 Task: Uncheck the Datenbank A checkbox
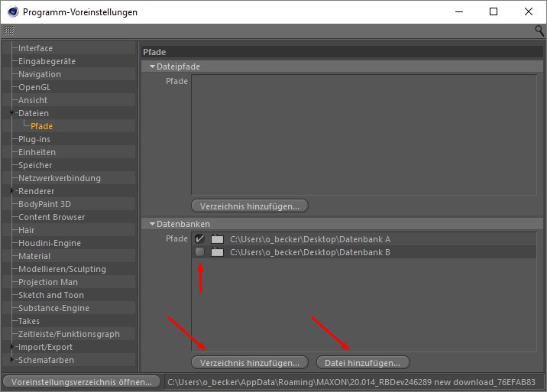tap(200, 239)
